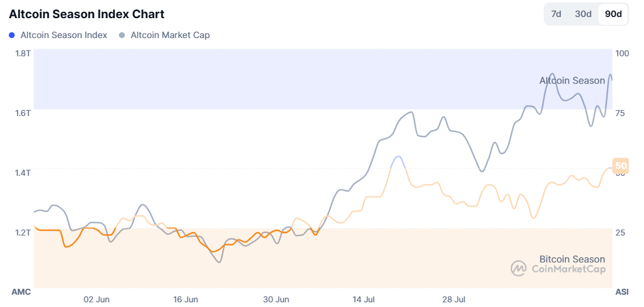
Task: Click the Bitcoin Season zone label
Action: point(572,259)
